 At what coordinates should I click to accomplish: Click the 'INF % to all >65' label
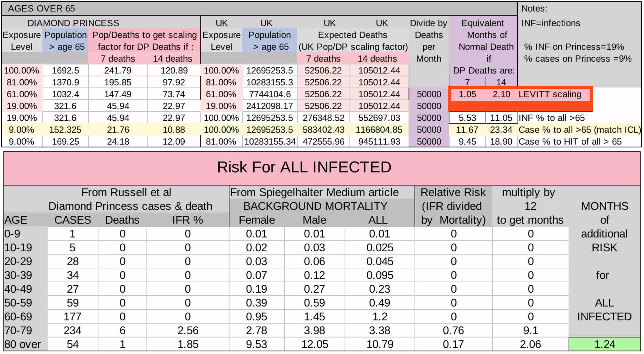click(x=551, y=118)
